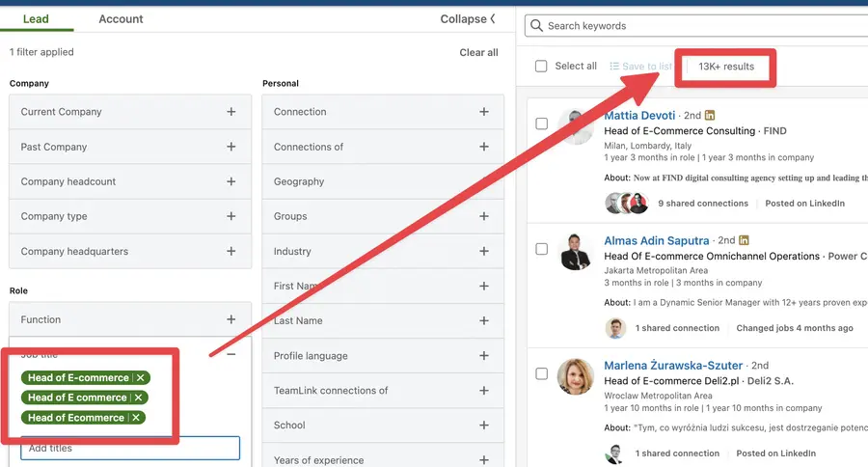The height and width of the screenshot is (467, 868).
Task: Open Mattia Devoti's profile link
Action: 639,115
